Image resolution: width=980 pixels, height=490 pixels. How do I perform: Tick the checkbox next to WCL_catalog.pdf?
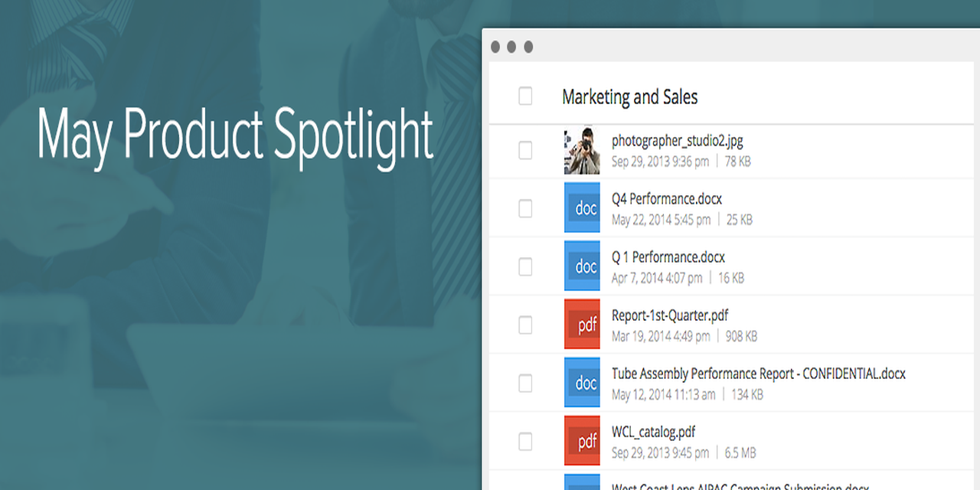click(x=525, y=441)
